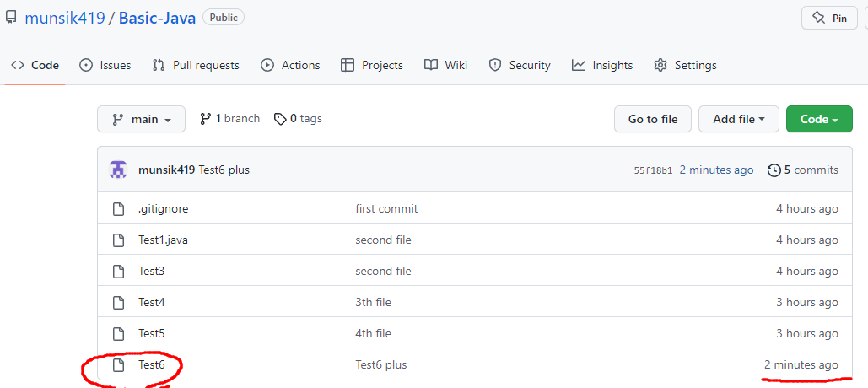Click 3 hours ago on Test5 row
The image size is (868, 388).
pos(807,334)
